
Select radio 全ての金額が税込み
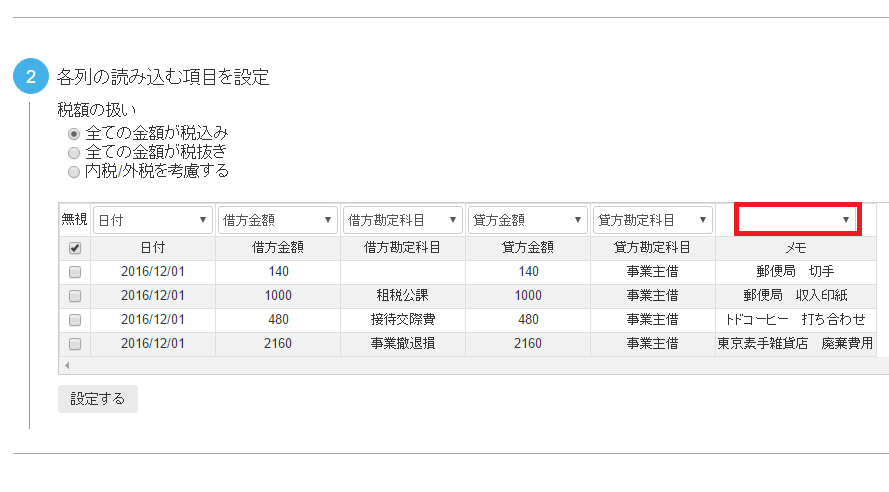pos(74,134)
